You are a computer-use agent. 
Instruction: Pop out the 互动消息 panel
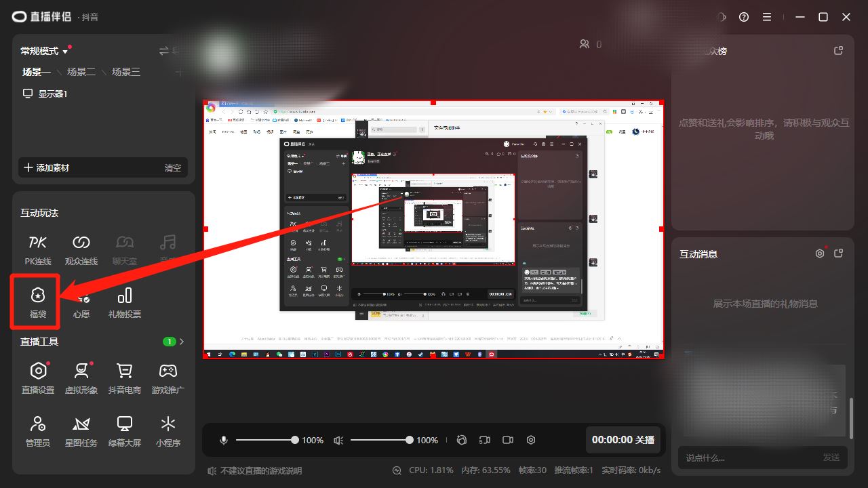(838, 252)
